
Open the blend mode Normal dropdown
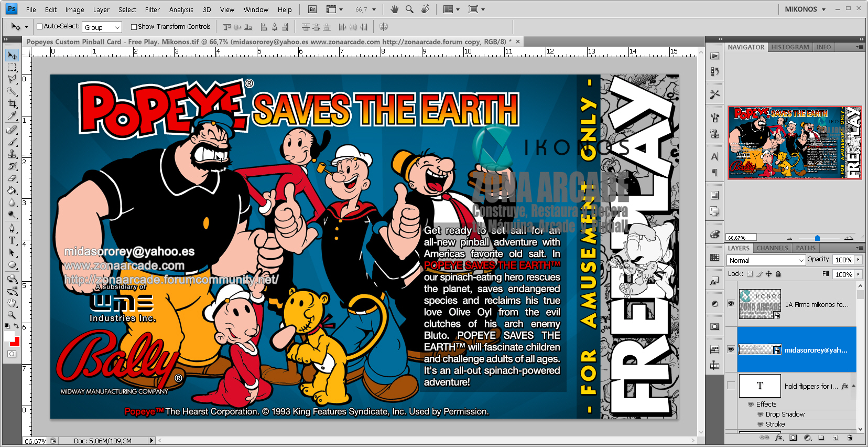pos(766,260)
